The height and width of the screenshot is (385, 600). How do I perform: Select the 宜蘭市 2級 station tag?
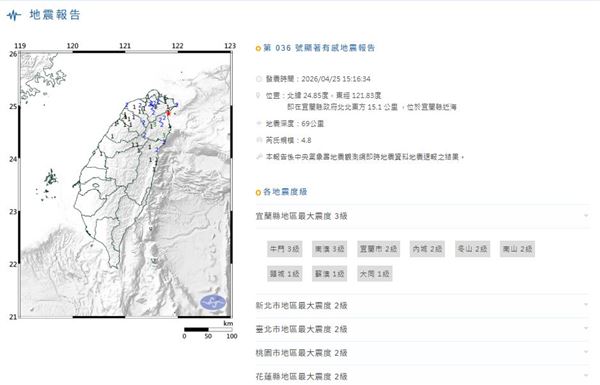(x=378, y=249)
